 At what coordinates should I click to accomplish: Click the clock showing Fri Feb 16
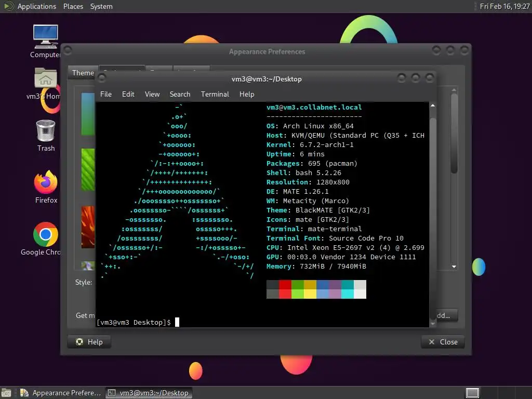click(504, 6)
